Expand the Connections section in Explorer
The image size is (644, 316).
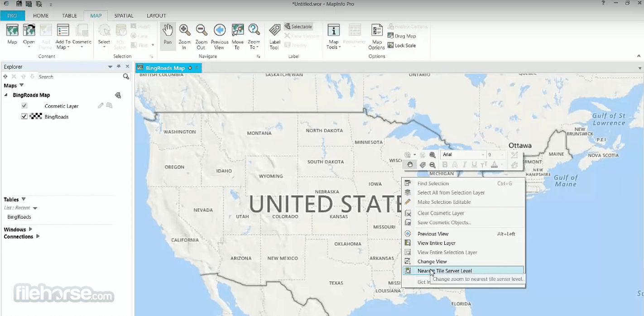[x=38, y=236]
